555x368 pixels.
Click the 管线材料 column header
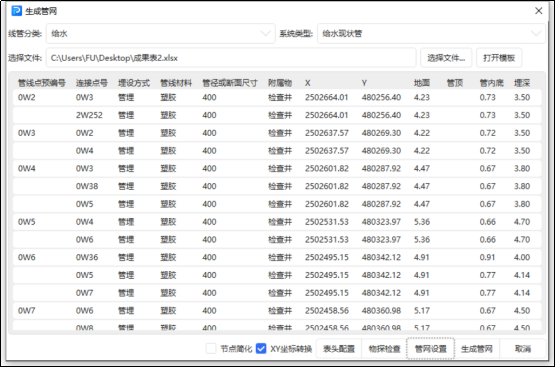point(176,83)
